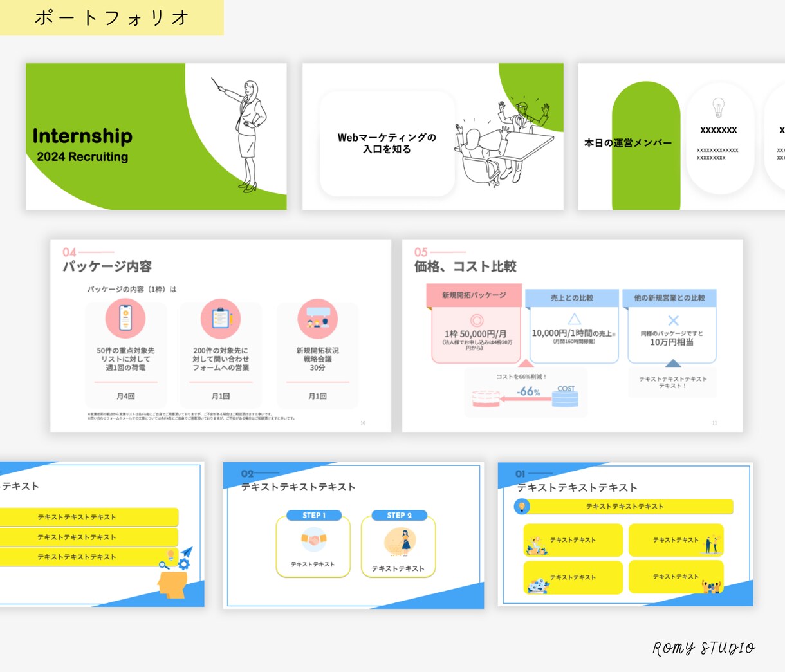Click the STEP 1 label
Screen dimensions: 785x672
coord(313,516)
